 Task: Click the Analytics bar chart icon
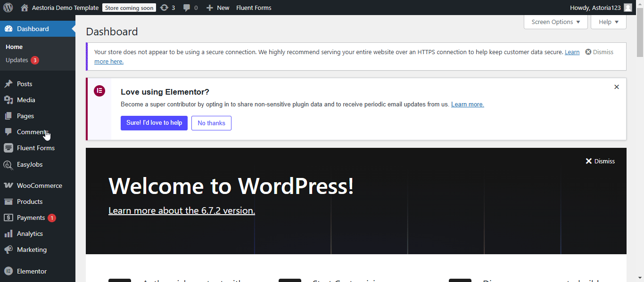(8, 234)
